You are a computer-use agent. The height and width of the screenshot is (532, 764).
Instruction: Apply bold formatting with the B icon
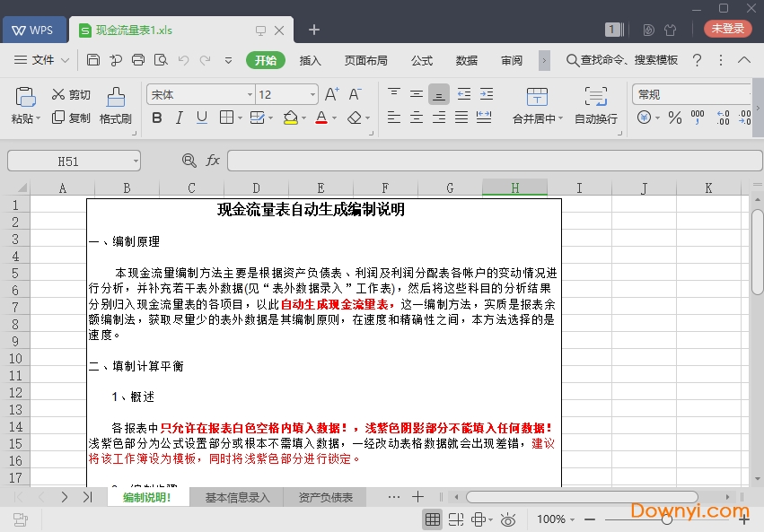[x=157, y=118]
